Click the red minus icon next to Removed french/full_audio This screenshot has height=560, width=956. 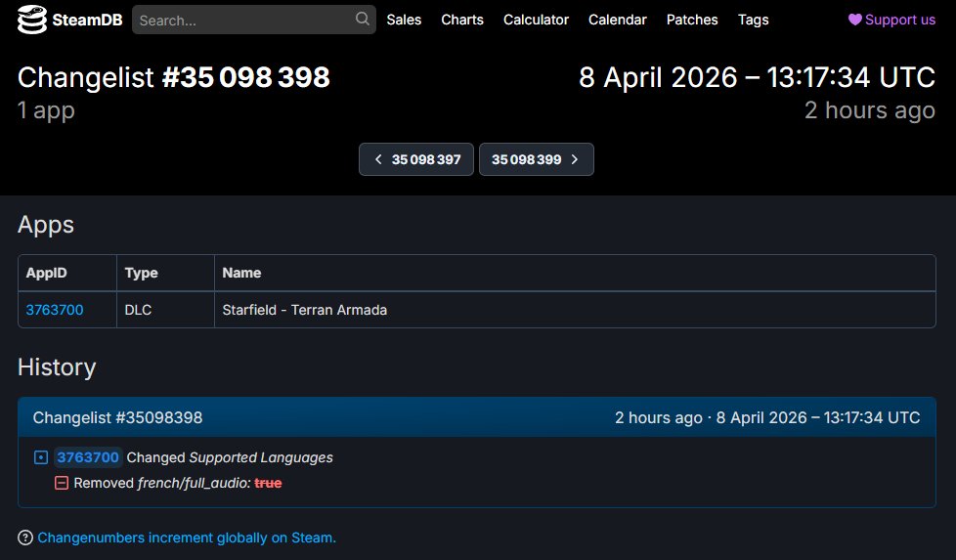pyautogui.click(x=62, y=483)
